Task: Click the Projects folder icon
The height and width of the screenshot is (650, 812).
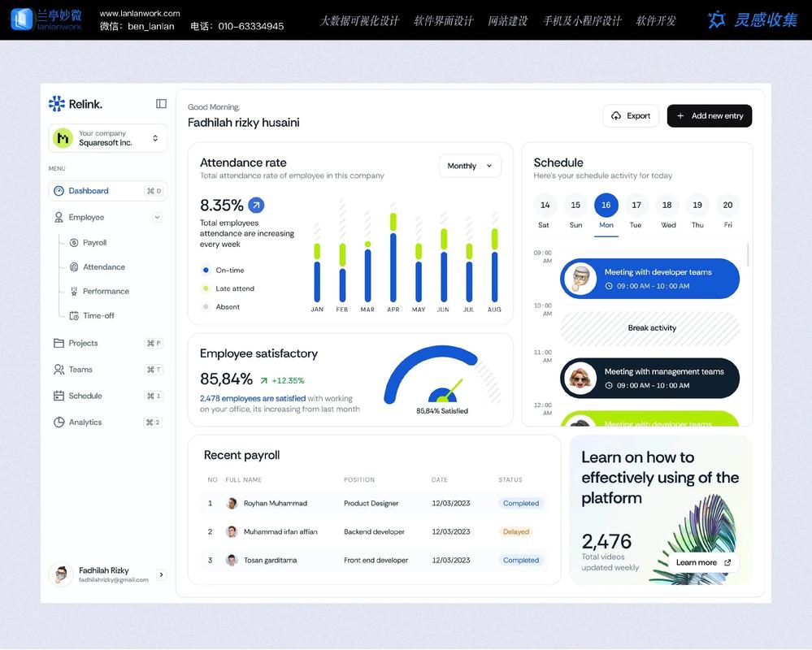Action: pyautogui.click(x=59, y=344)
